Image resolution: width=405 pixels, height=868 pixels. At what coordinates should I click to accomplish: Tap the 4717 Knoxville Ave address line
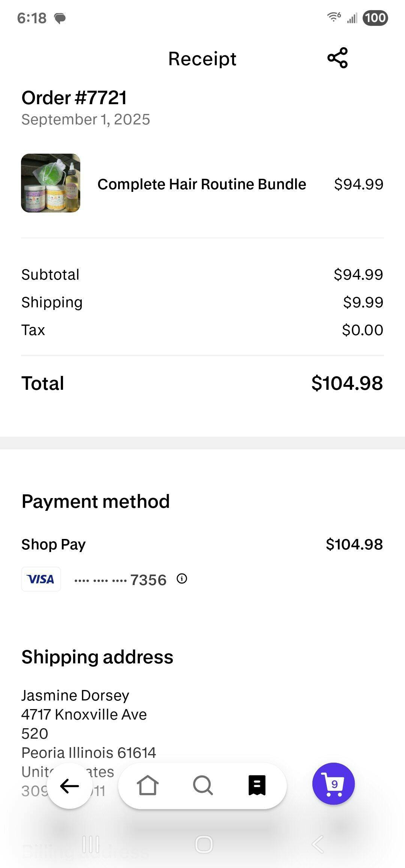pyautogui.click(x=84, y=714)
